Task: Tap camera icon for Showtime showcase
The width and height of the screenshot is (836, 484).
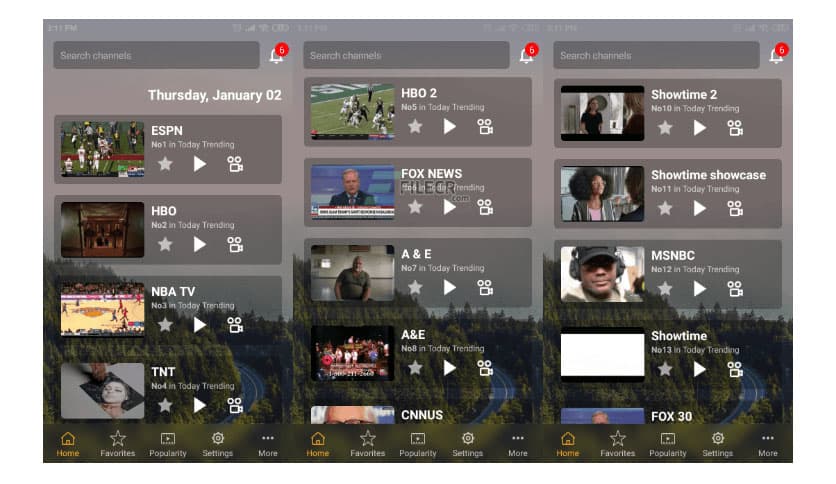Action: [735, 208]
